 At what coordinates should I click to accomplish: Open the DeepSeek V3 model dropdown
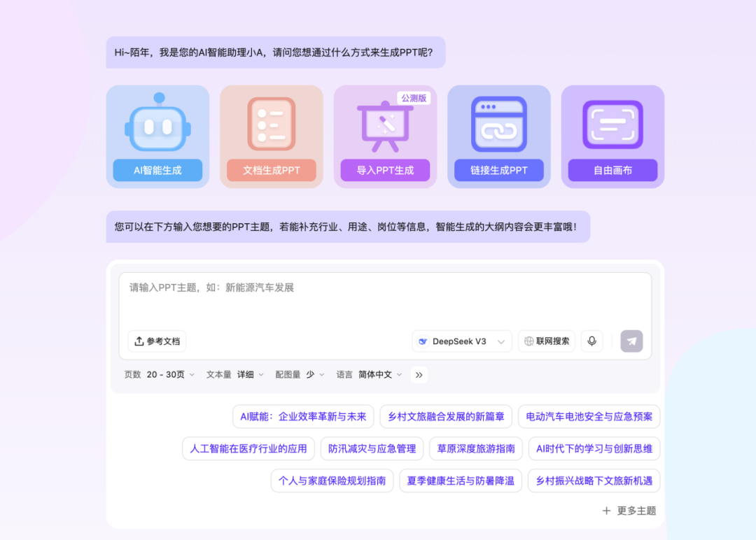point(461,341)
